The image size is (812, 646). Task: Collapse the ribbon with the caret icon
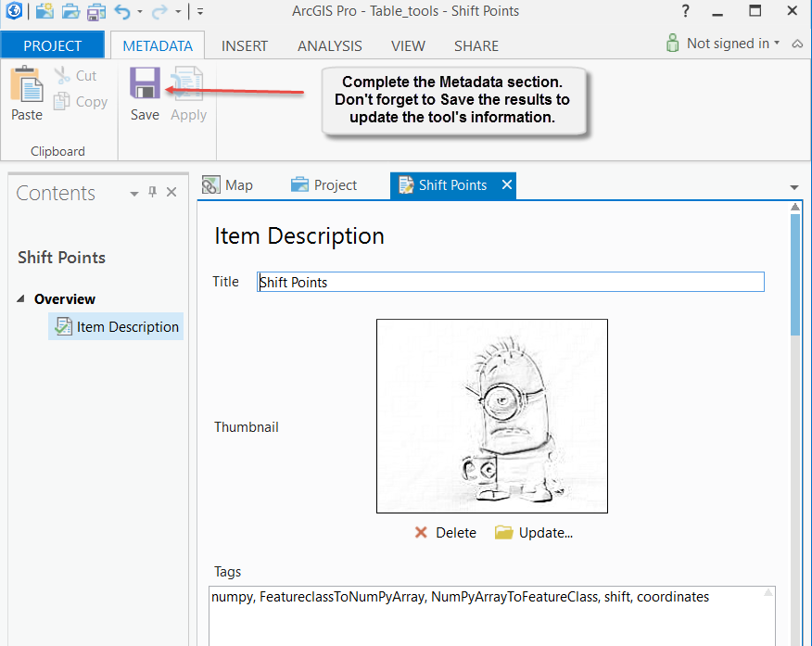797,44
